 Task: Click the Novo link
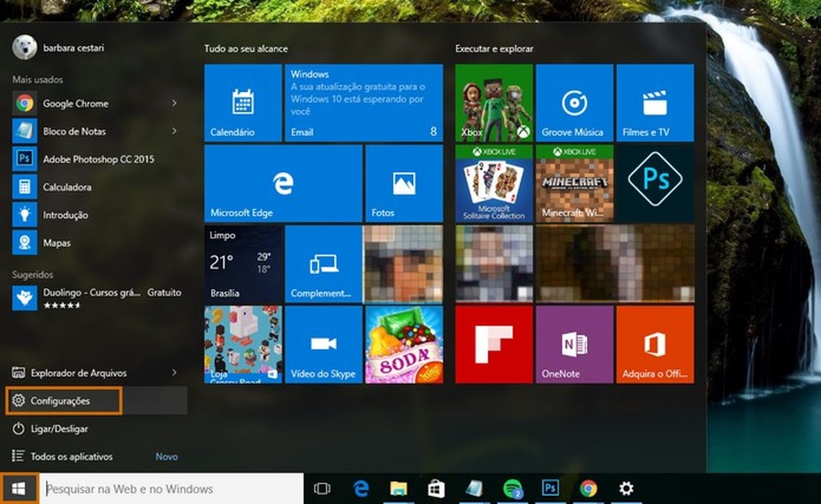pos(165,456)
